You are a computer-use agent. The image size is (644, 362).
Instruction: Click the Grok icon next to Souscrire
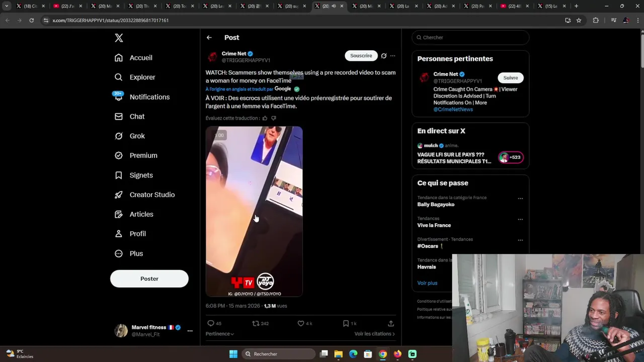point(384,56)
